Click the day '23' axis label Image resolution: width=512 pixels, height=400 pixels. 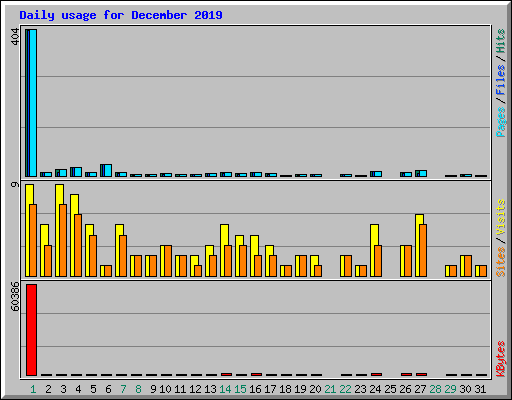(x=360, y=389)
